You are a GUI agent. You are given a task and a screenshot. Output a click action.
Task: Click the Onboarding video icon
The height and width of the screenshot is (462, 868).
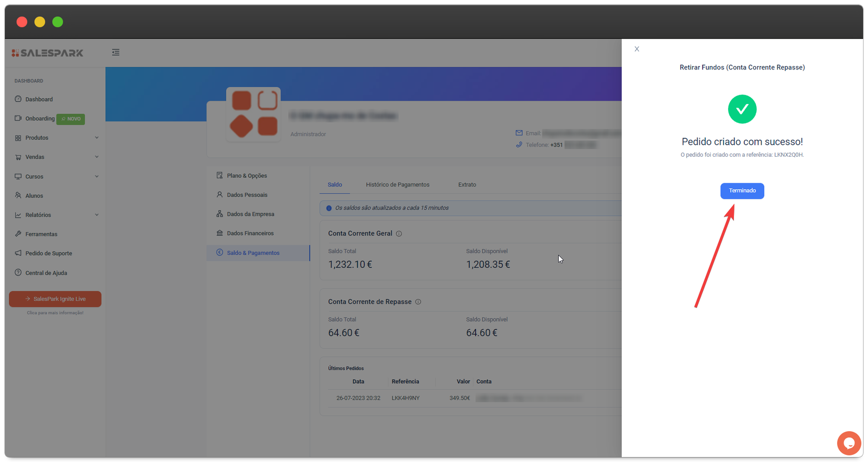(x=18, y=118)
